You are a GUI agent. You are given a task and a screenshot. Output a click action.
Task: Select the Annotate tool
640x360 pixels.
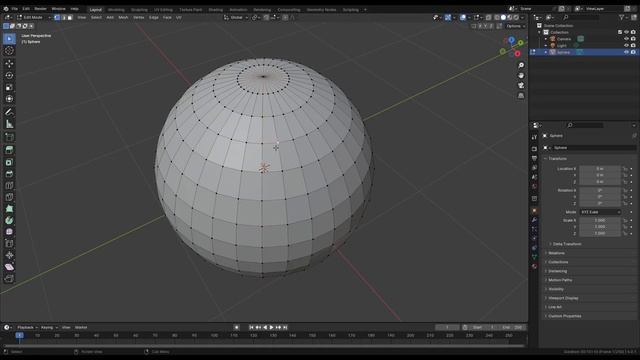9,112
